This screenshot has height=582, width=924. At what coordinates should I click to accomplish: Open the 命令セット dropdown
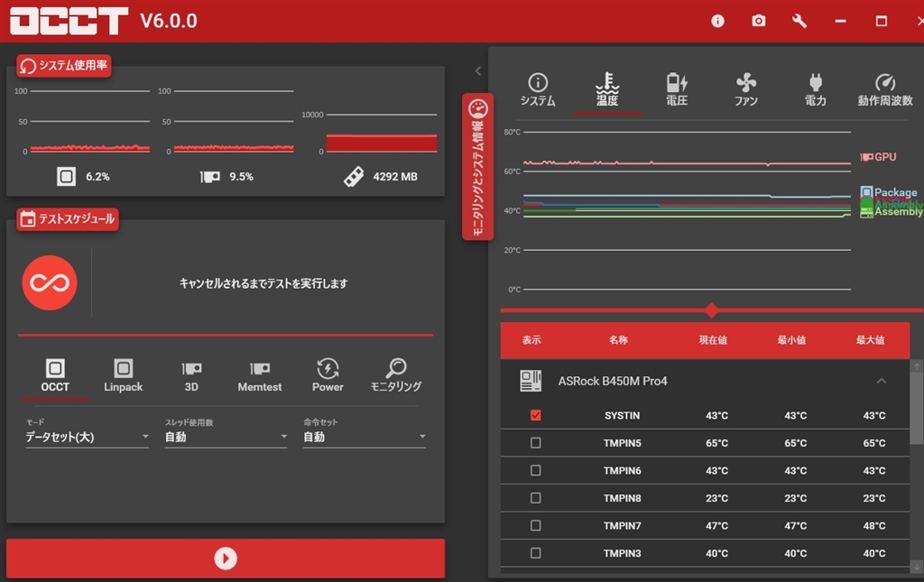(365, 437)
